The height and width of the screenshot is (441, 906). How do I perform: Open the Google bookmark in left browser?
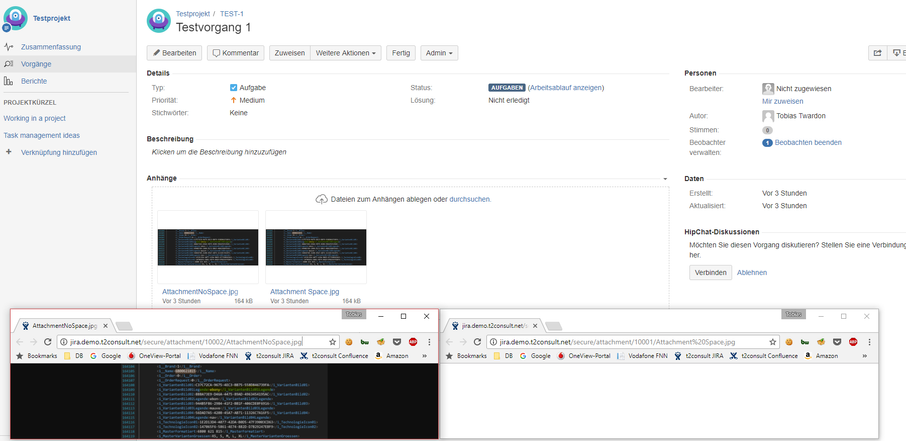coord(106,356)
